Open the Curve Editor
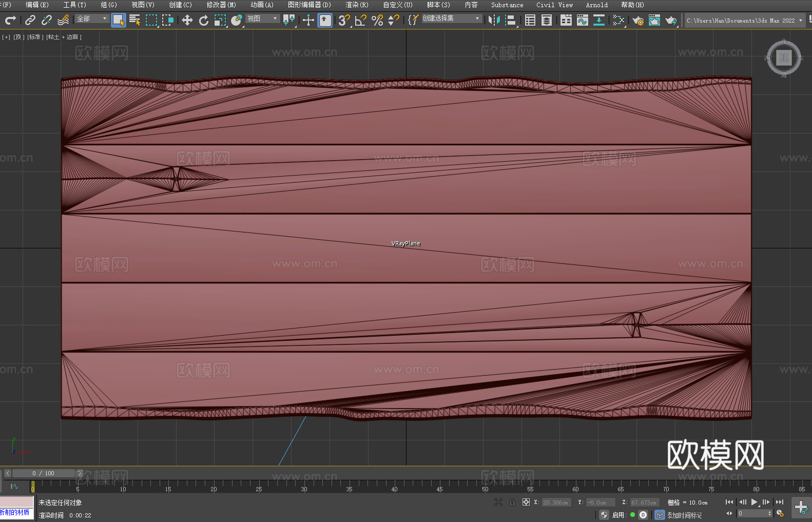Viewport: 812px width, 522px height. pyautogui.click(x=583, y=20)
